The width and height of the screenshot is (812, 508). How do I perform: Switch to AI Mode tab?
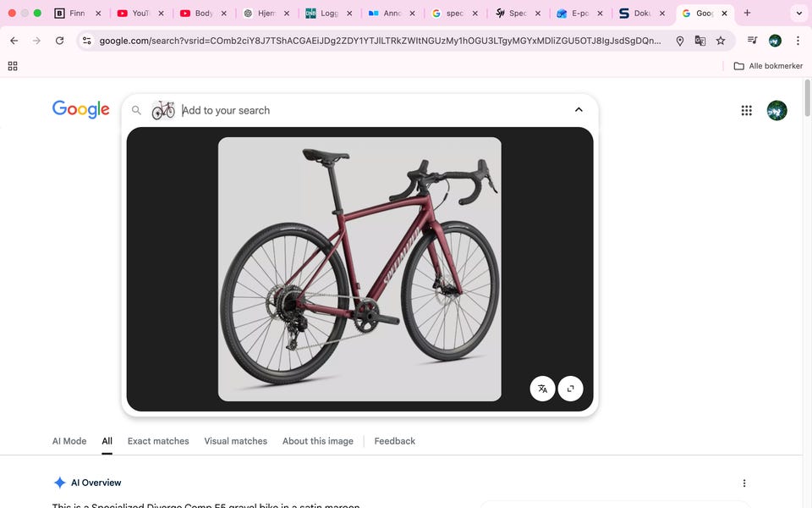pyautogui.click(x=69, y=441)
